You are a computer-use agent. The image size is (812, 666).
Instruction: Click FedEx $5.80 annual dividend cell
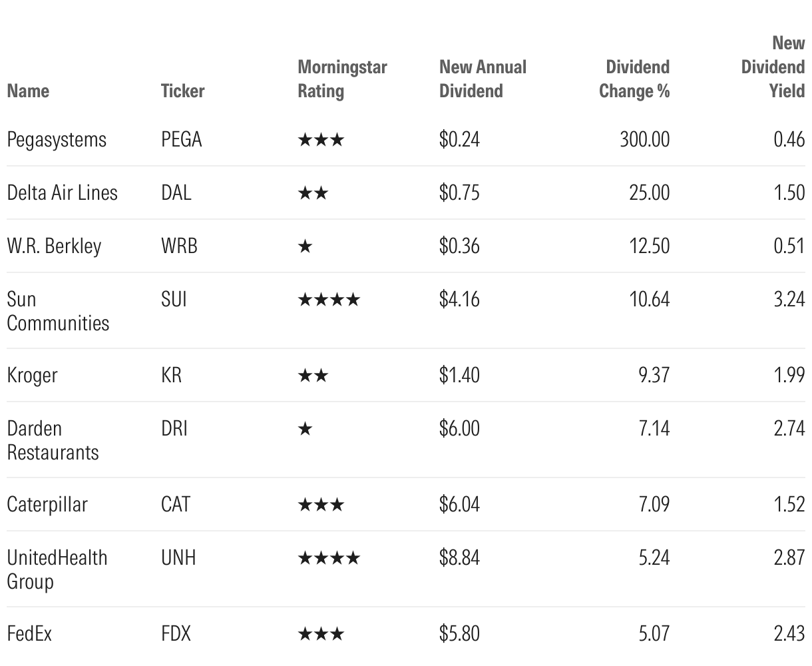(459, 634)
